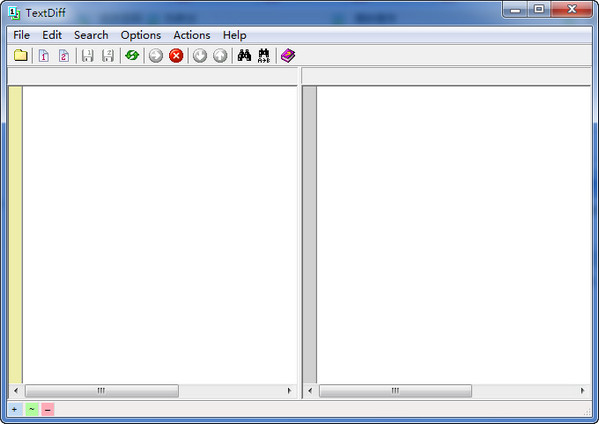Open the Help menu

[x=235, y=35]
